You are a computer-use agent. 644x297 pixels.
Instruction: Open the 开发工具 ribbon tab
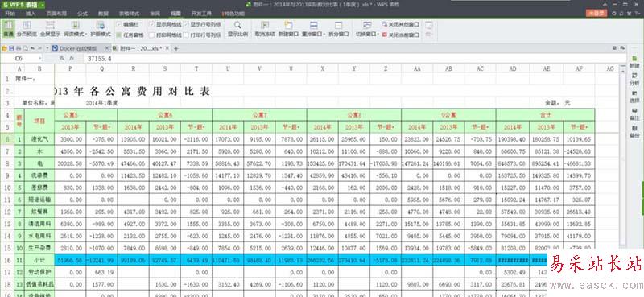[202, 14]
